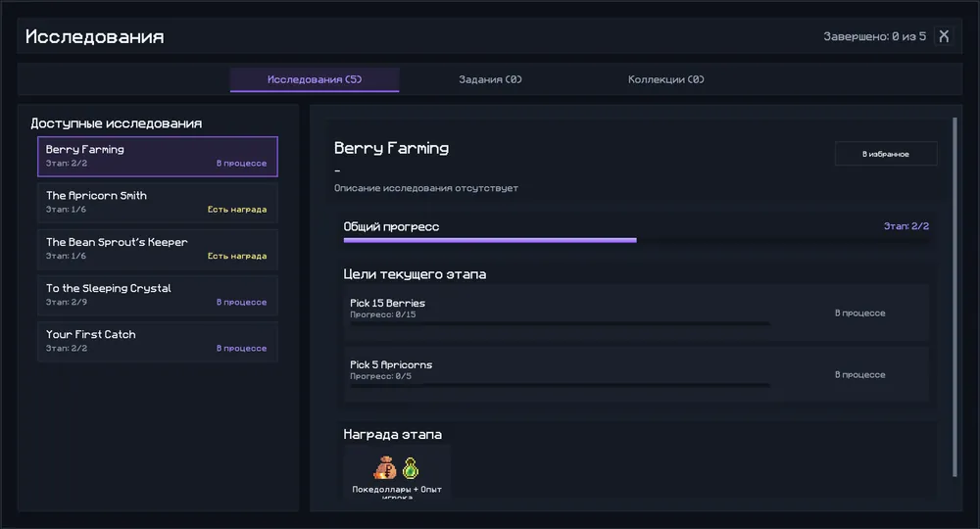Click the details panel vertical scrollbar
This screenshot has width=980, height=529.
click(955, 297)
